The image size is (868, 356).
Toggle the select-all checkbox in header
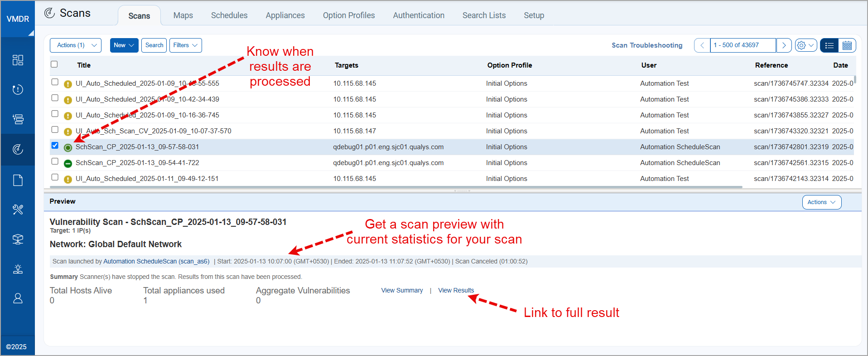pos(54,64)
